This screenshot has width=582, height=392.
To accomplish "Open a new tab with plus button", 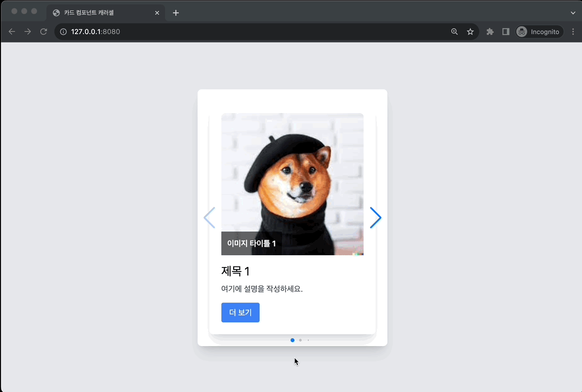I will click(176, 13).
